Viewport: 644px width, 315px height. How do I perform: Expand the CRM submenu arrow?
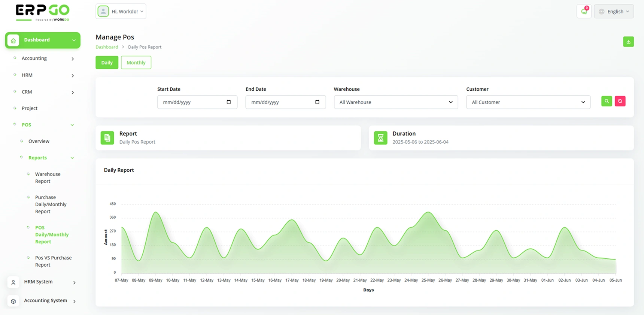[x=73, y=92]
